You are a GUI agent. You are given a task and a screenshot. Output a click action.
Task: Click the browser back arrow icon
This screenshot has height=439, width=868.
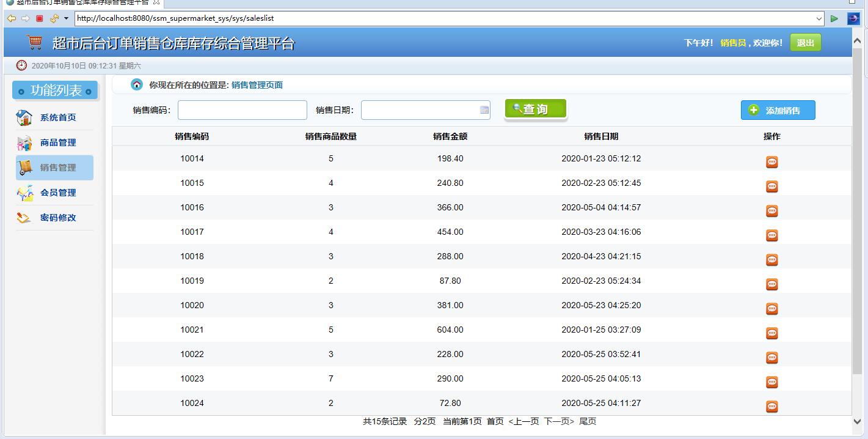[x=12, y=18]
